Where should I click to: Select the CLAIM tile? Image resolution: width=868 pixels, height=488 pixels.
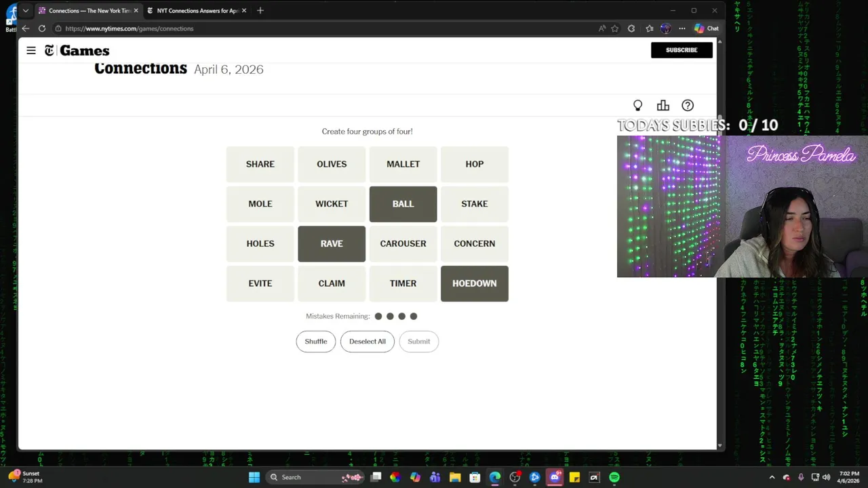332,283
